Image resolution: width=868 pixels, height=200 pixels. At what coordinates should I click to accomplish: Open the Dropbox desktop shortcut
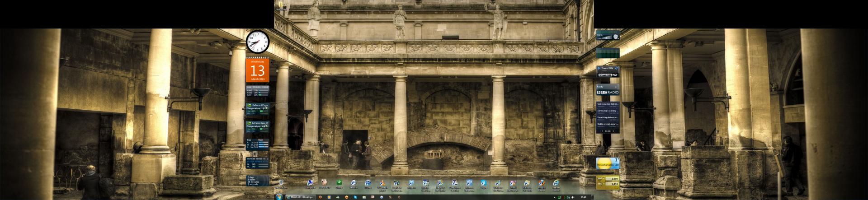pos(411,183)
